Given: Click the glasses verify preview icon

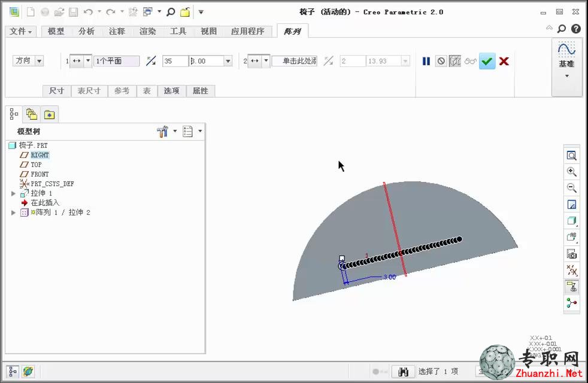Looking at the screenshot, I should [470, 61].
